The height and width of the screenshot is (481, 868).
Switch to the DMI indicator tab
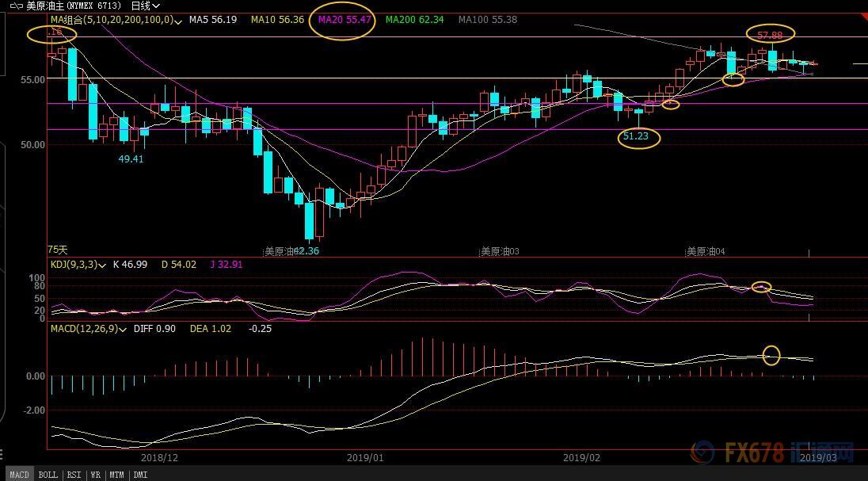pos(141,475)
